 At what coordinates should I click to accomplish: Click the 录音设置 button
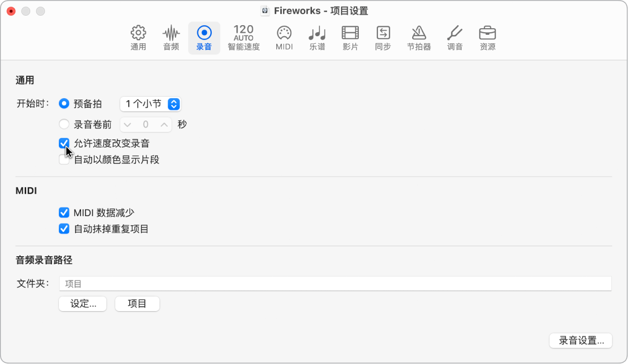(x=581, y=340)
